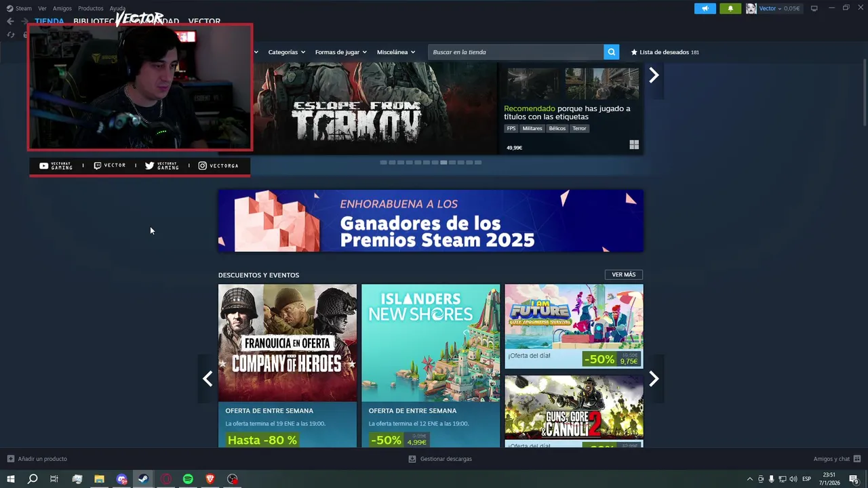Viewport: 868px width, 488px height.
Task: Open the account wallet balance 0,05€
Action: (x=792, y=8)
